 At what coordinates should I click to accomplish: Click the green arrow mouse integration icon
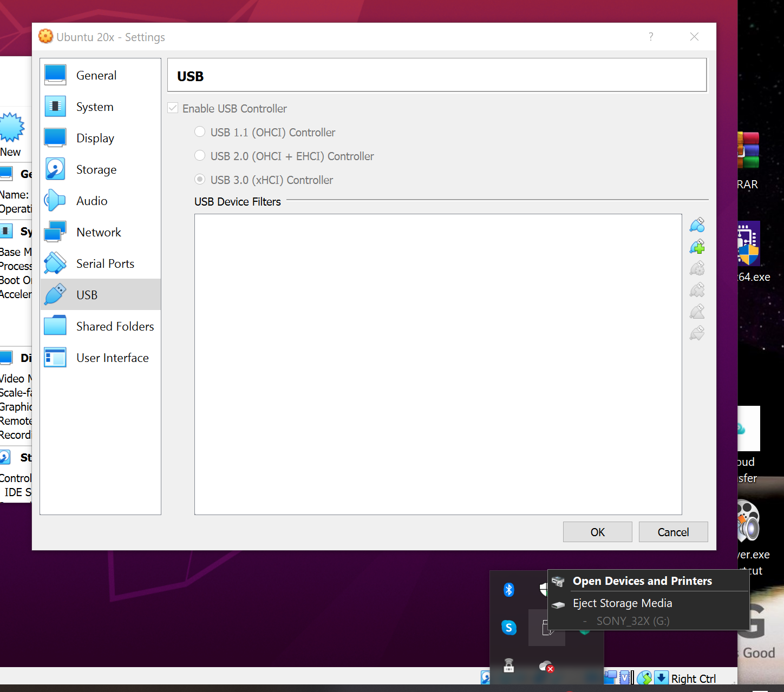click(644, 677)
